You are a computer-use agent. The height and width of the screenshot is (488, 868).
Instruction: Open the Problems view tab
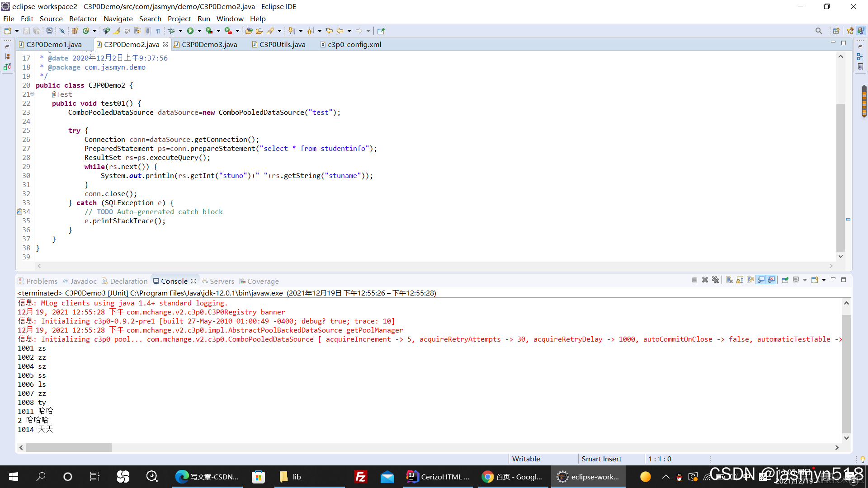tap(38, 281)
